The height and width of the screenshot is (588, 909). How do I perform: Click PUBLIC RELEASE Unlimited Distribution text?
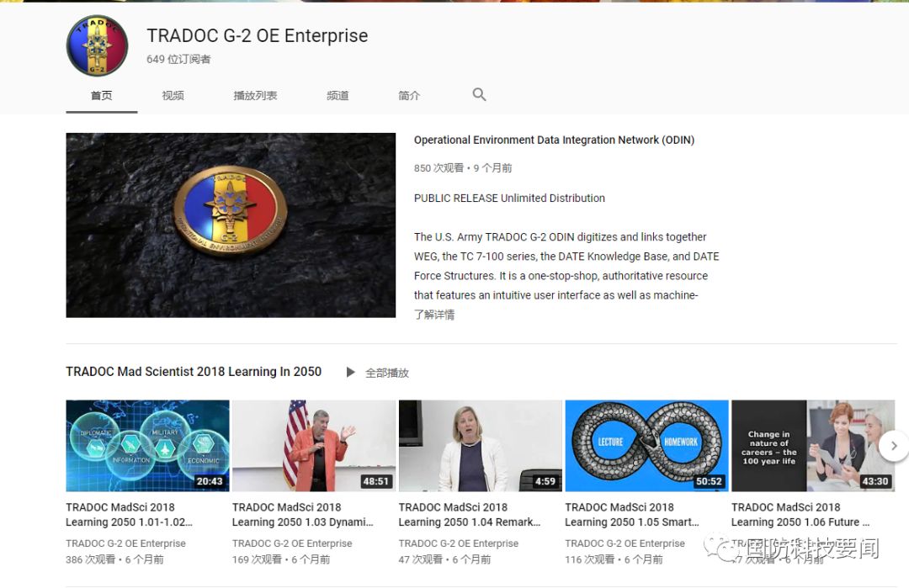tap(509, 199)
